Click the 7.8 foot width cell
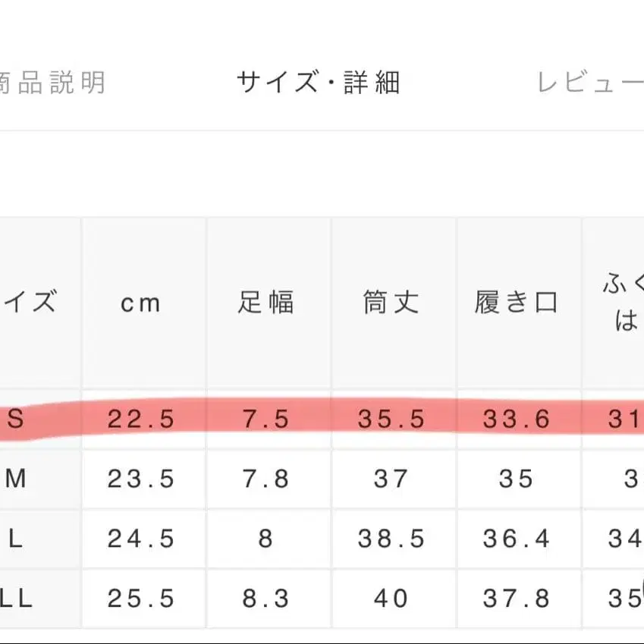644x644 pixels. (x=266, y=479)
